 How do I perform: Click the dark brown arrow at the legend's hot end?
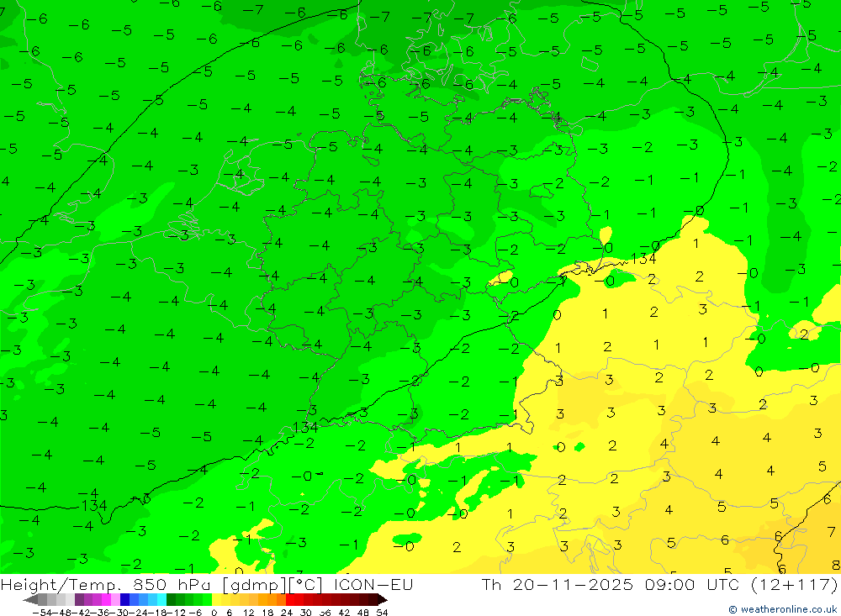383,600
